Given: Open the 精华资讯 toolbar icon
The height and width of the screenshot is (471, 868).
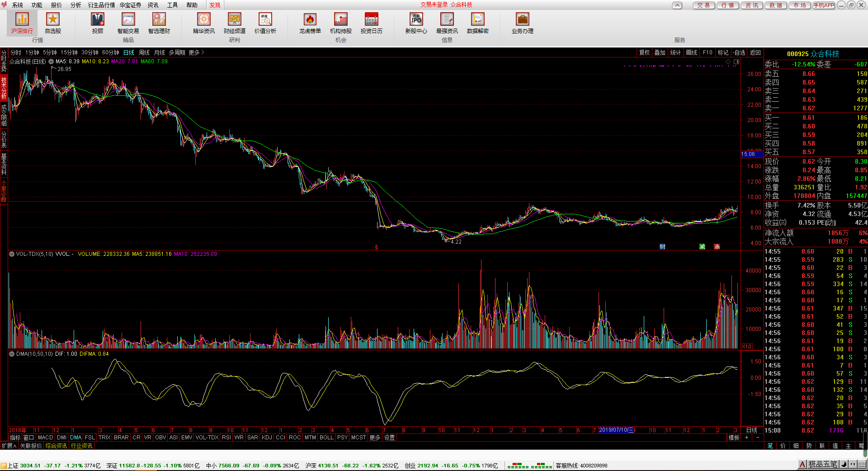Looking at the screenshot, I should (204, 23).
